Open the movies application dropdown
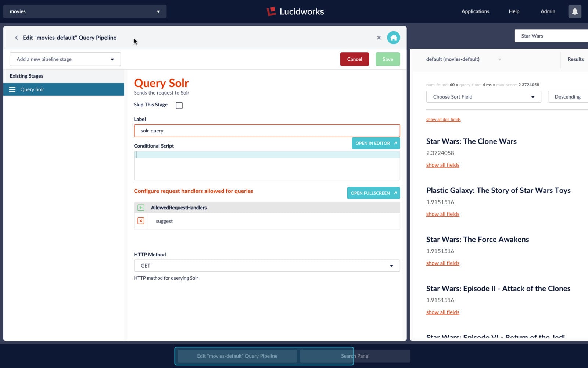 pos(85,11)
